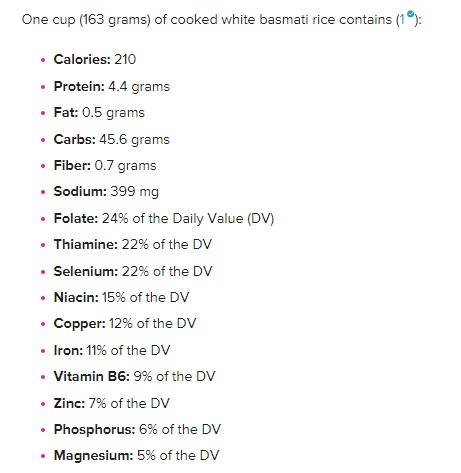Select the Fiber 0.7 grams line
Image resolution: width=461 pixels, height=473 pixels.
pos(105,166)
